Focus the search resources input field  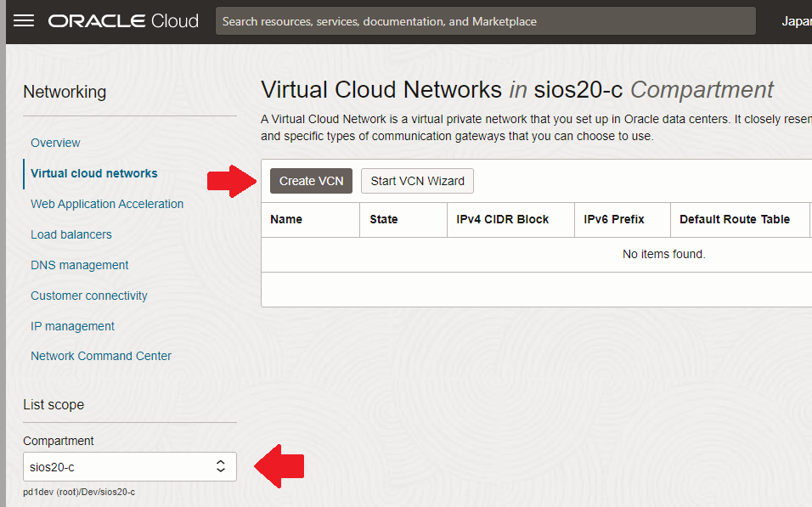pyautogui.click(x=485, y=21)
